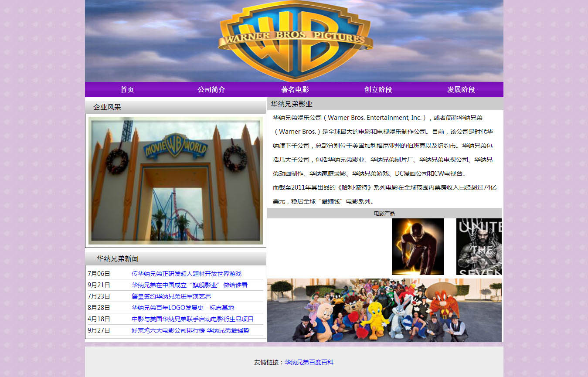Click the Movie World gate photo
This screenshot has width=588, height=377.
[176, 180]
